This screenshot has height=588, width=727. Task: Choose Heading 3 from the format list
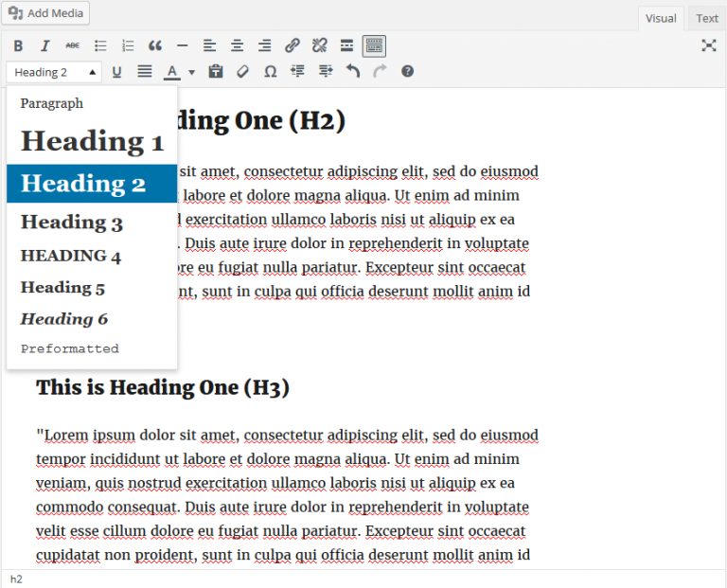[72, 223]
